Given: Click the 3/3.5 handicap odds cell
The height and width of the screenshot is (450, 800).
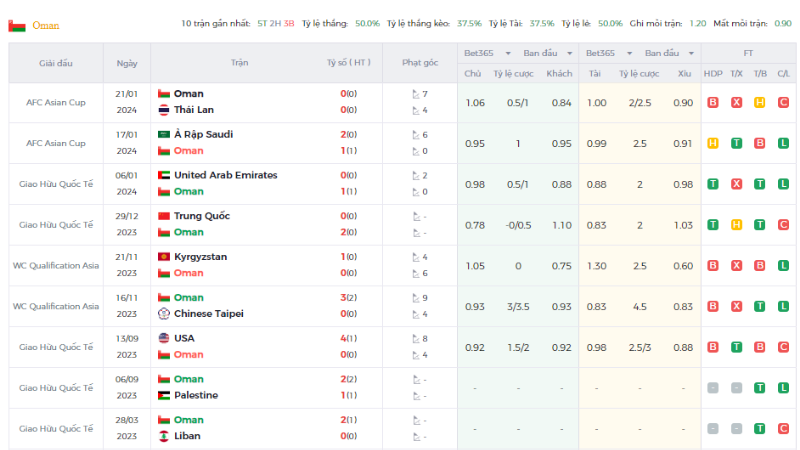Looking at the screenshot, I should [518, 307].
